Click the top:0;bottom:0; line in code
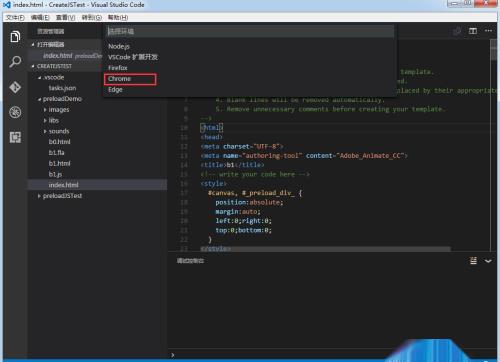 point(243,230)
